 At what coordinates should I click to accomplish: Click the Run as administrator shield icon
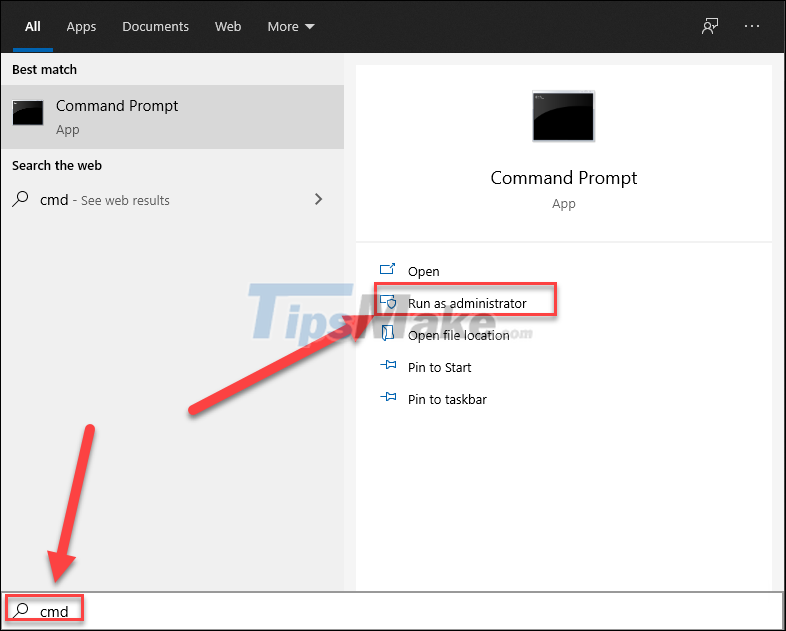coord(388,302)
